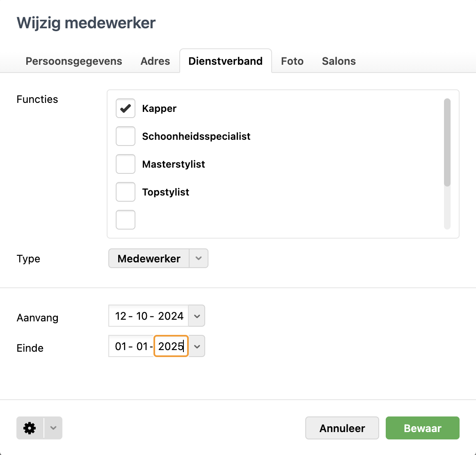This screenshot has width=476, height=455.
Task: Expand the Type Medewerker dropdown arrow
Action: pyautogui.click(x=199, y=258)
